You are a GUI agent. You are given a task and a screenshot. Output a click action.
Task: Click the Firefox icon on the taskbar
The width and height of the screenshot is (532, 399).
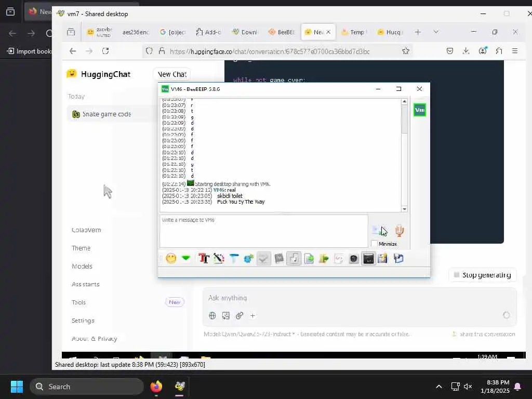tap(156, 387)
